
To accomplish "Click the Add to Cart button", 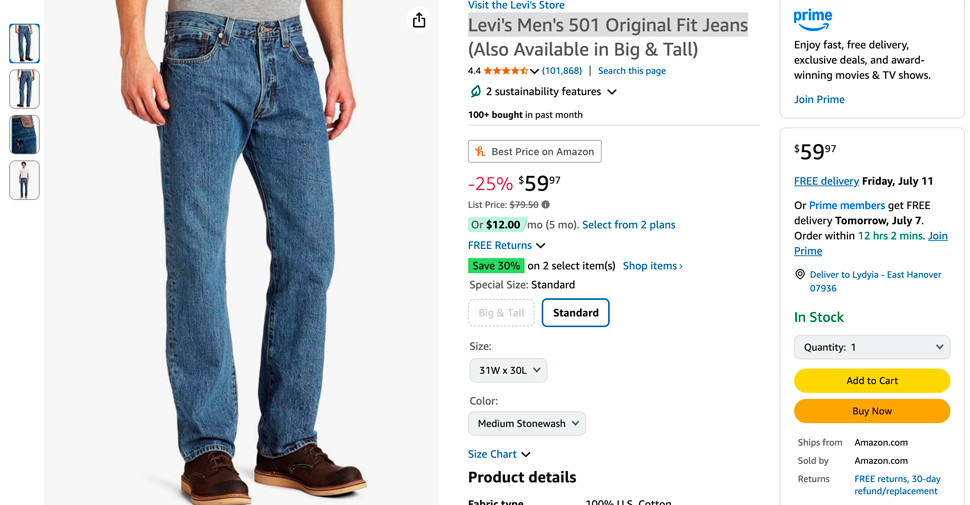I will click(872, 380).
